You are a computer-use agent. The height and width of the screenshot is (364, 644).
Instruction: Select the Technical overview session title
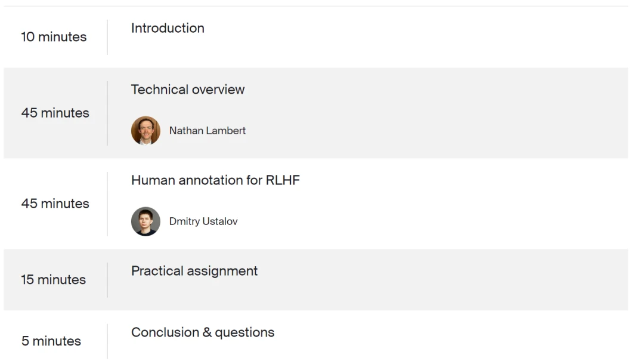[188, 90]
